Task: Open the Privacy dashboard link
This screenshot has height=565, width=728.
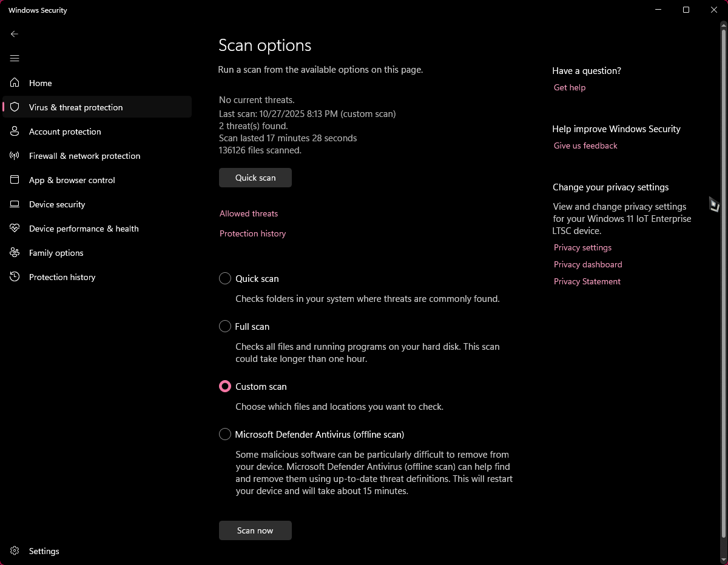Action: point(588,264)
